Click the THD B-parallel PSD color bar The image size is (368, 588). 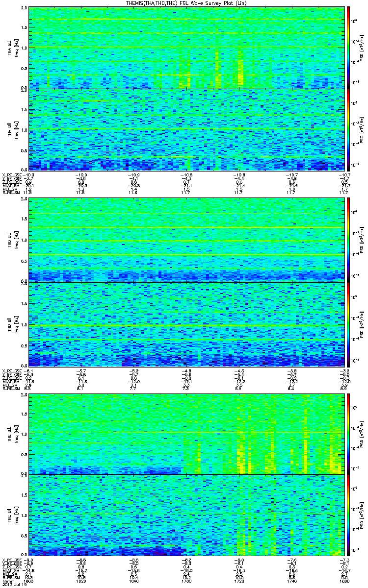(349, 324)
